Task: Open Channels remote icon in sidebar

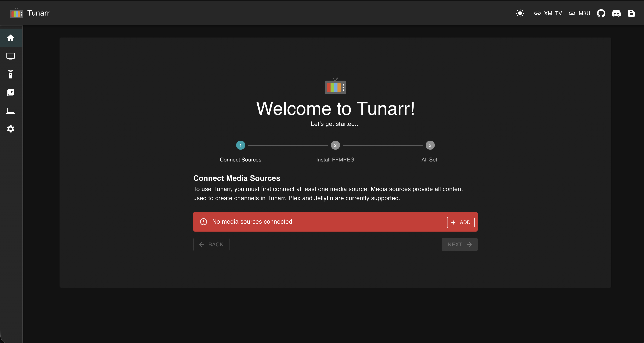Action: (x=10, y=74)
